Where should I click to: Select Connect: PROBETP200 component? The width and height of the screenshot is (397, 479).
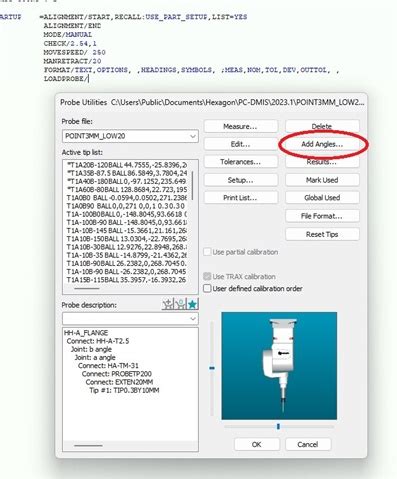117,374
